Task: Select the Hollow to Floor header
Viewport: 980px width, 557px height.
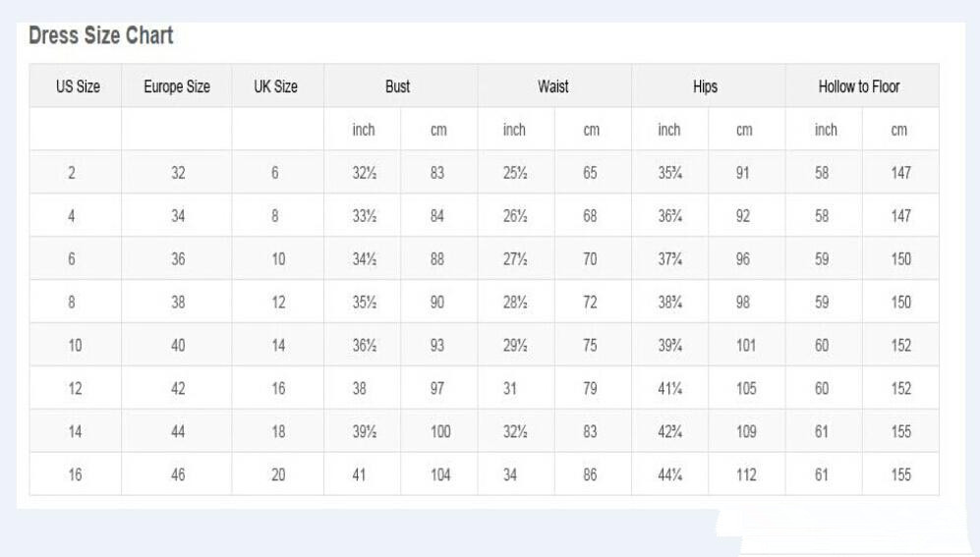Action: click(859, 86)
